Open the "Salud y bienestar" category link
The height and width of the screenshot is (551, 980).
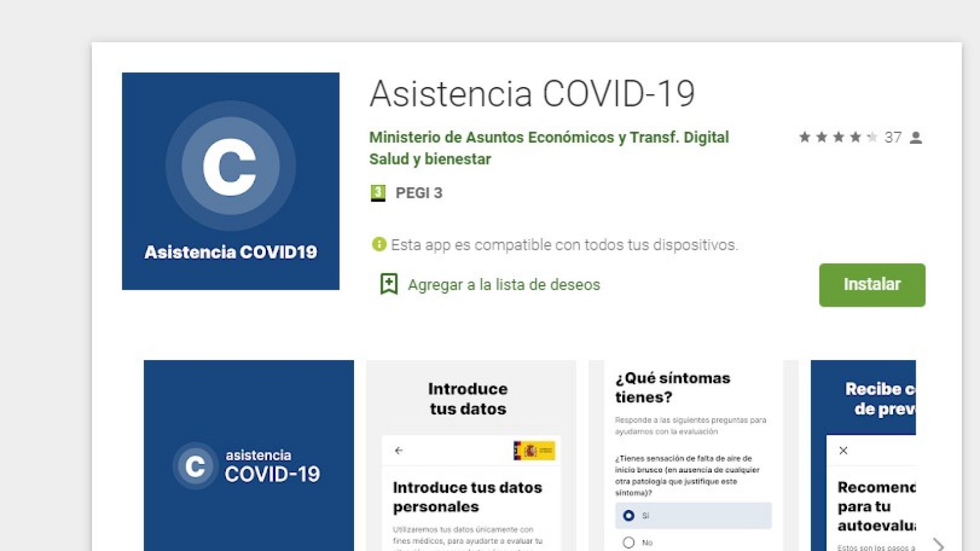point(429,159)
